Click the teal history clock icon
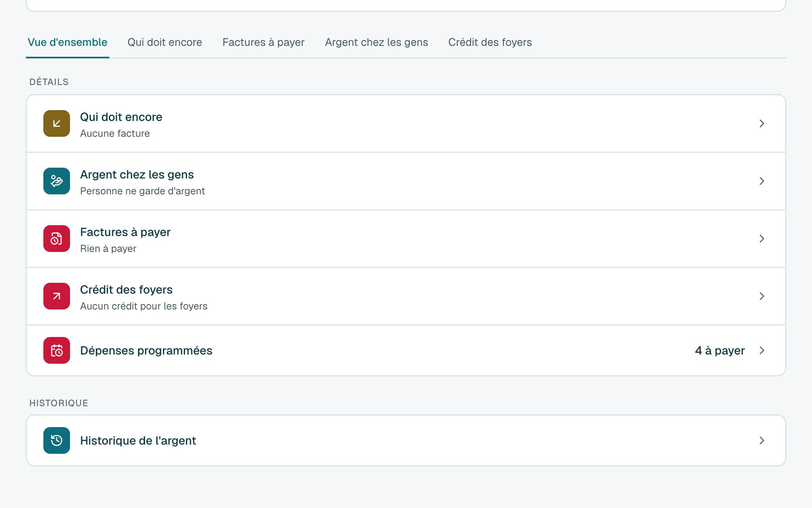 point(57,440)
